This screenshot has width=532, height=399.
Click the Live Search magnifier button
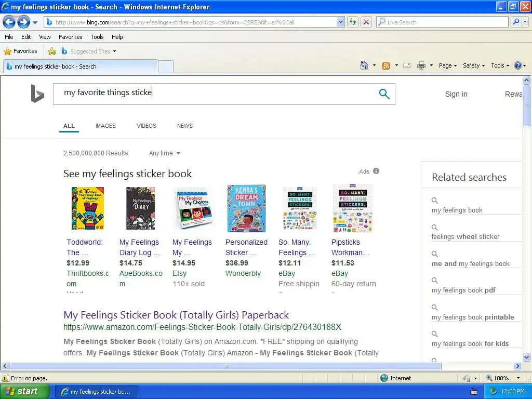pyautogui.click(x=516, y=22)
